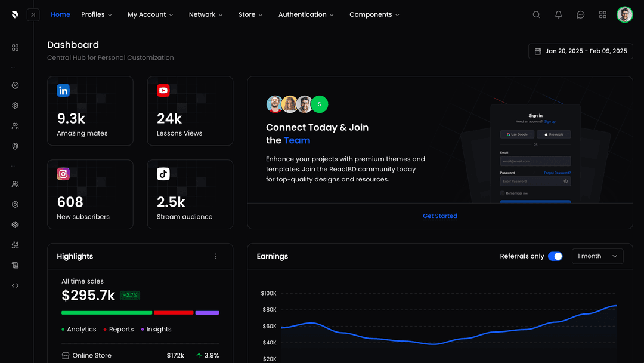Open the Components menu

click(374, 14)
